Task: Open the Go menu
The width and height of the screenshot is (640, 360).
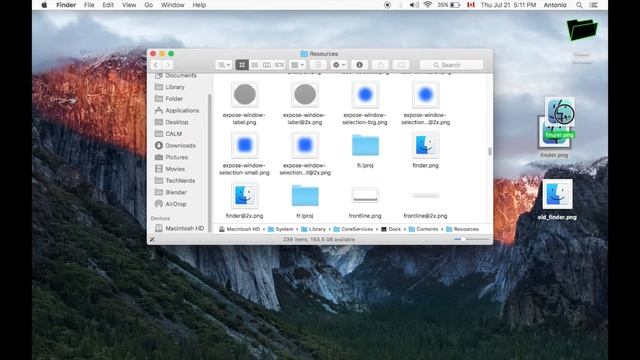Action: [x=149, y=5]
